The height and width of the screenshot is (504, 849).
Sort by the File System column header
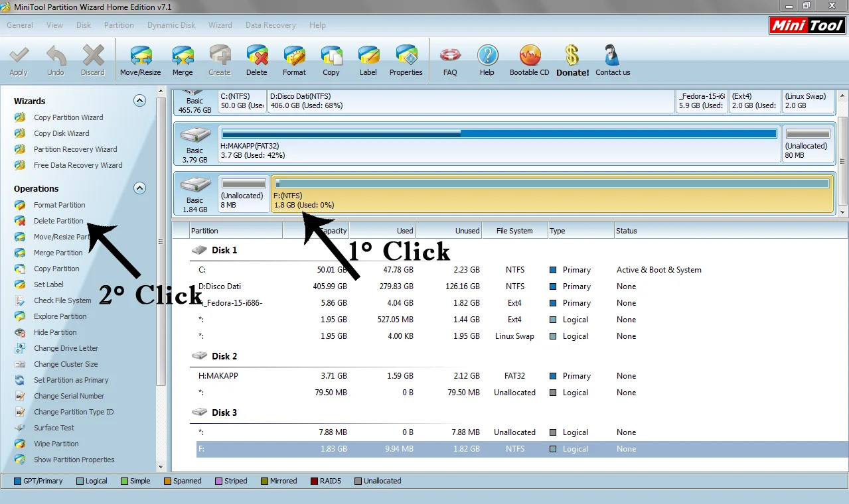click(515, 231)
